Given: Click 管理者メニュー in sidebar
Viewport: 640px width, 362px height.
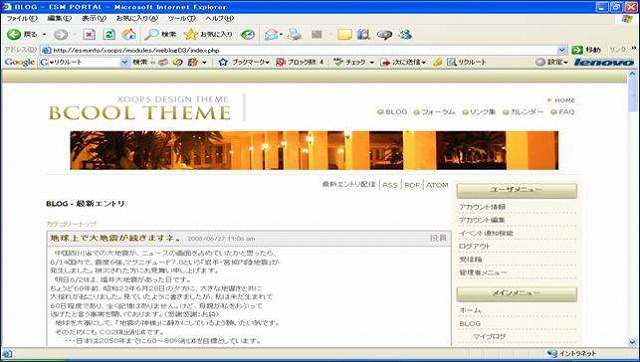Looking at the screenshot, I should (483, 272).
